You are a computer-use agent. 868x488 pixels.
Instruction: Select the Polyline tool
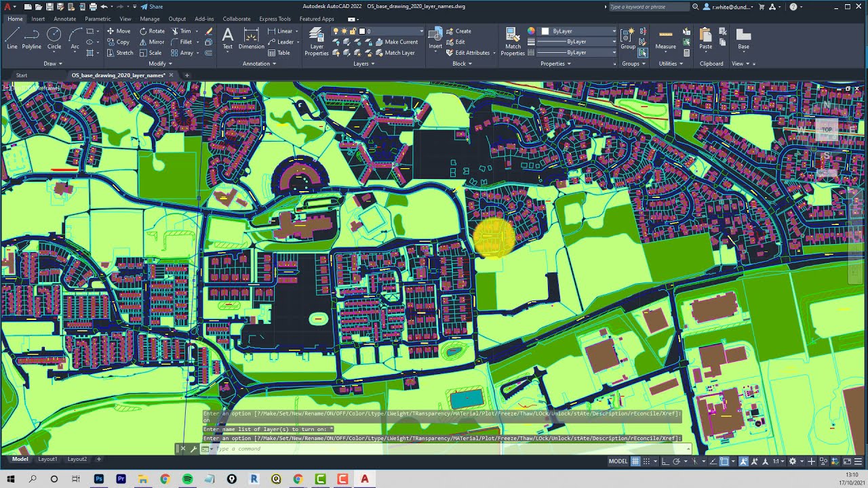pyautogui.click(x=32, y=38)
